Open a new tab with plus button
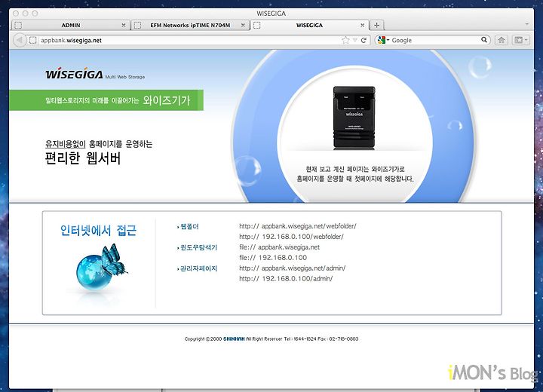 (377, 26)
